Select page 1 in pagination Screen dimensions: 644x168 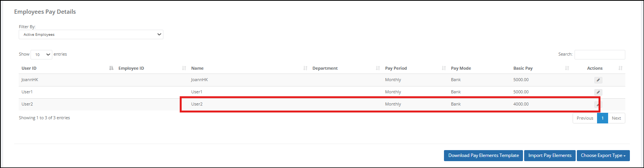coord(602,118)
